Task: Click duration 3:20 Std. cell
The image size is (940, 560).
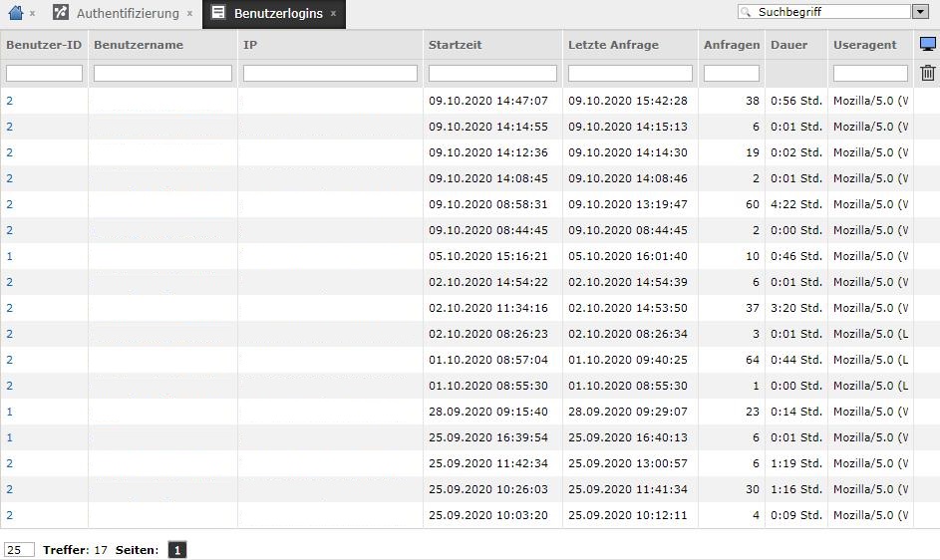Action: pyautogui.click(x=796, y=308)
